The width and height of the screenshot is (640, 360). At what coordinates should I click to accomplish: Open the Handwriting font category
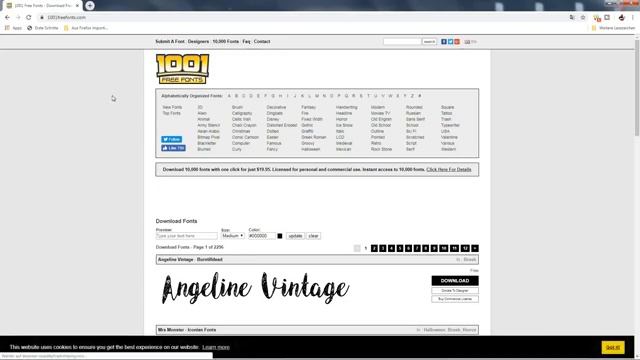(347, 107)
